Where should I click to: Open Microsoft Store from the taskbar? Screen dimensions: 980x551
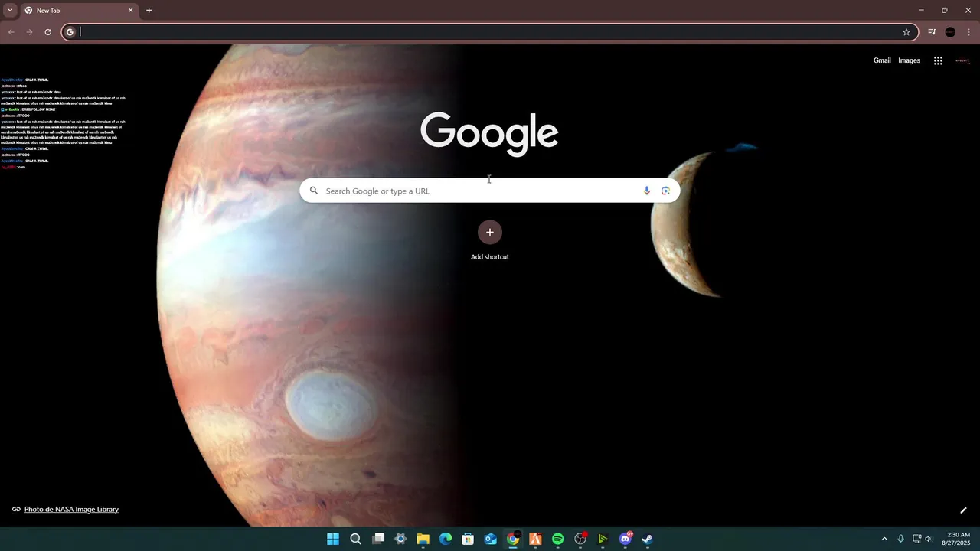[468, 539]
